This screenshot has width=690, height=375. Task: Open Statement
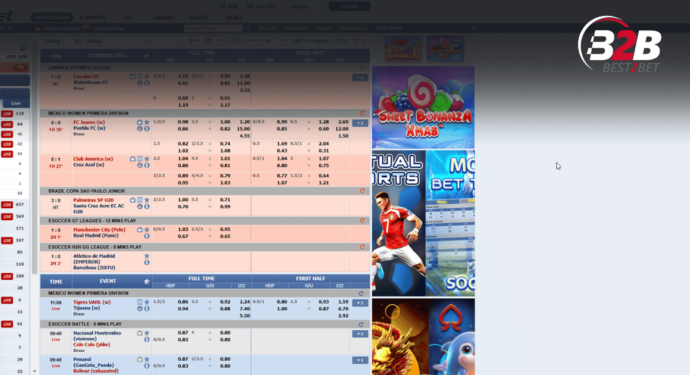click(x=296, y=28)
